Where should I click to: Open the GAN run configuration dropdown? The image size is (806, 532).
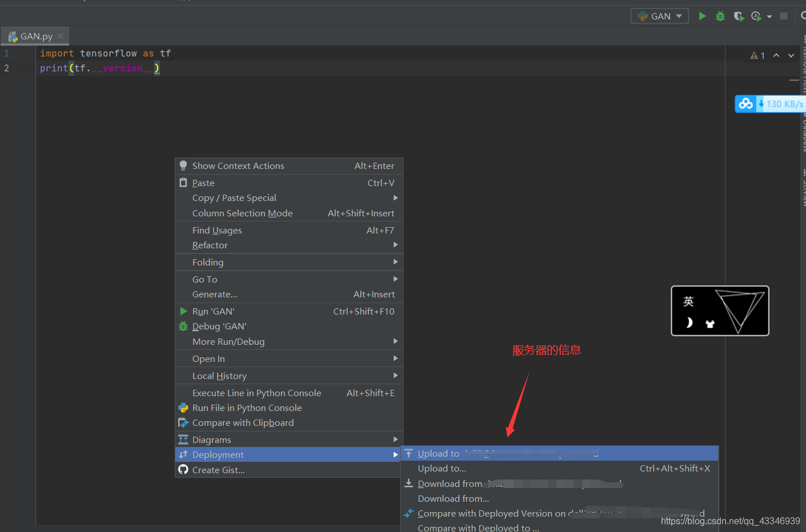[x=659, y=16]
